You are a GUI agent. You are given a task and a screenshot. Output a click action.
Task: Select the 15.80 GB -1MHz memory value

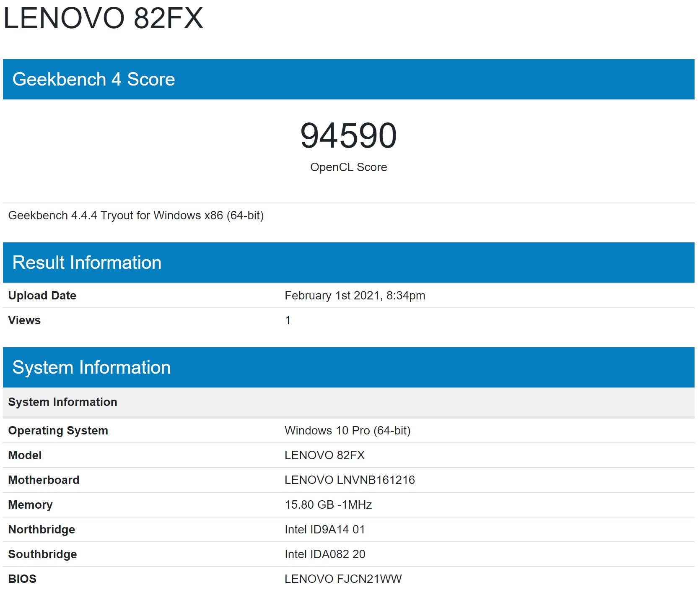(329, 504)
